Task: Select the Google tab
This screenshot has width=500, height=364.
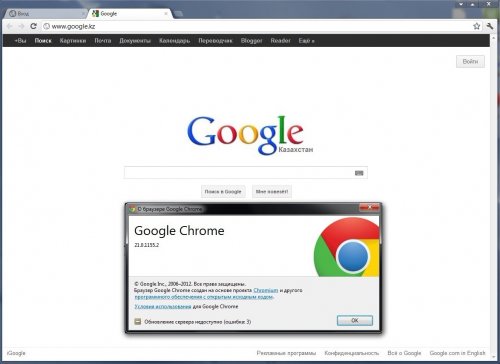Action: point(130,14)
